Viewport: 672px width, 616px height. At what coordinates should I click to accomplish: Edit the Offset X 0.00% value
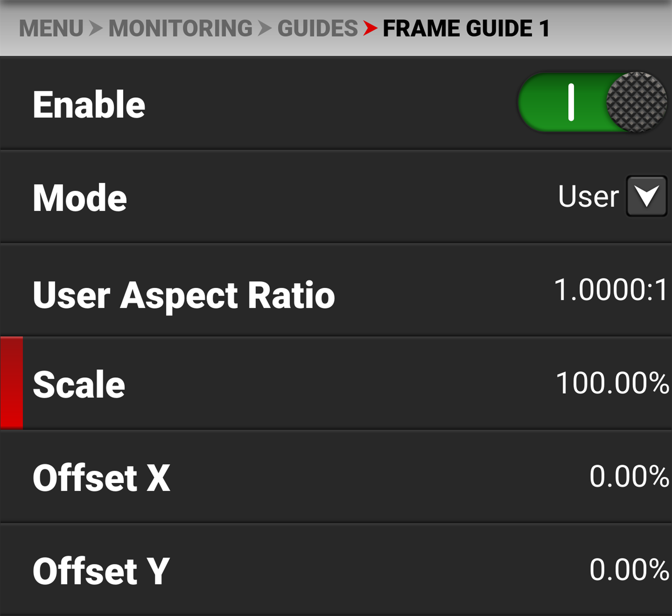coord(629,476)
